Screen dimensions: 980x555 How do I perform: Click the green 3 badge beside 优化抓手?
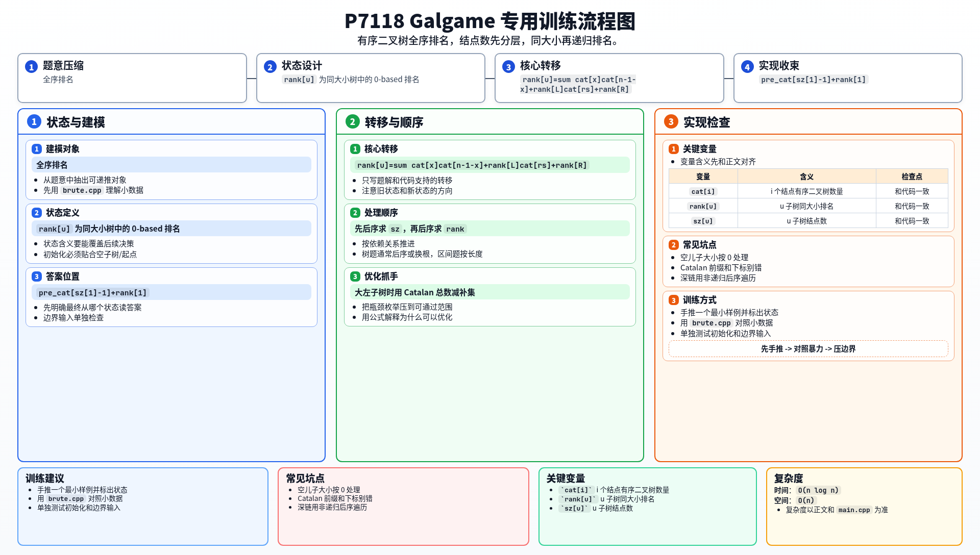pos(355,276)
